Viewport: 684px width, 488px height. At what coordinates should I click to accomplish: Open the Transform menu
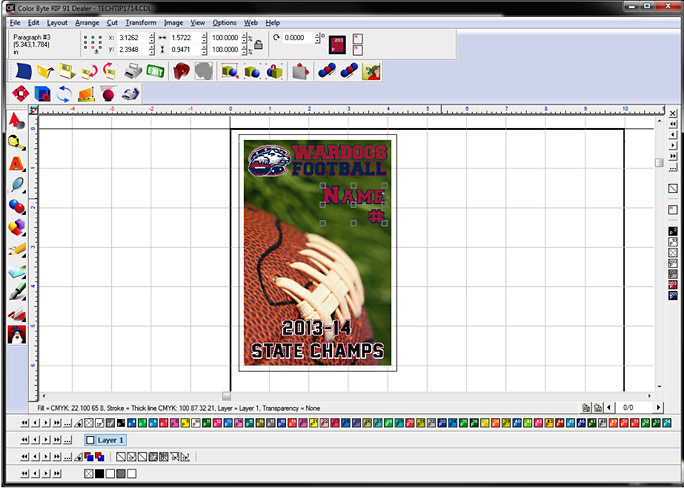click(x=141, y=23)
